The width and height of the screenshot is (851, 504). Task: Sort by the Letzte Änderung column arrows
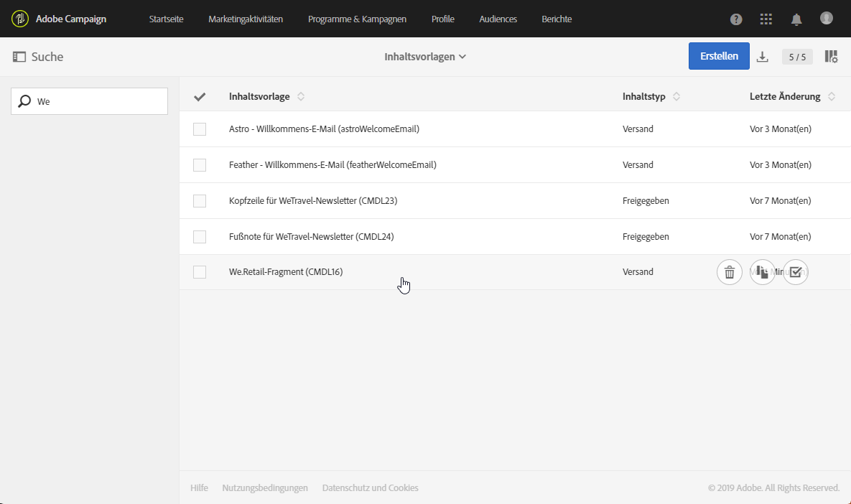832,96
